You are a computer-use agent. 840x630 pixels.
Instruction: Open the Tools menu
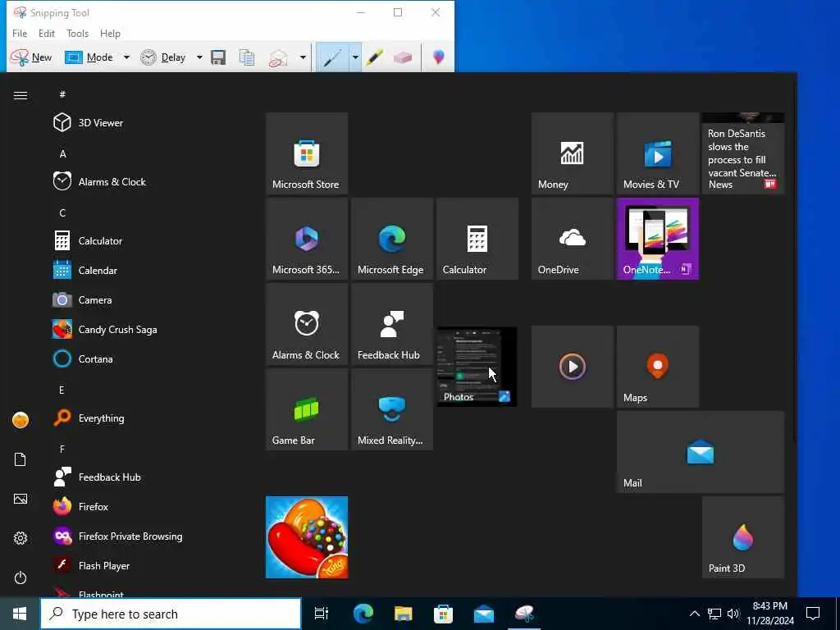(78, 33)
